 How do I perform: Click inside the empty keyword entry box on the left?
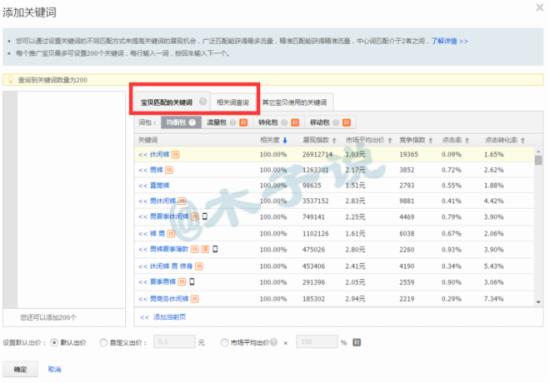tap(71, 200)
